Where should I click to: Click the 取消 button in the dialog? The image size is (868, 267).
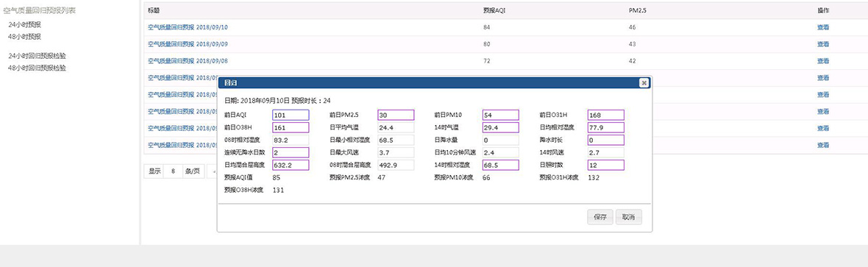629,217
